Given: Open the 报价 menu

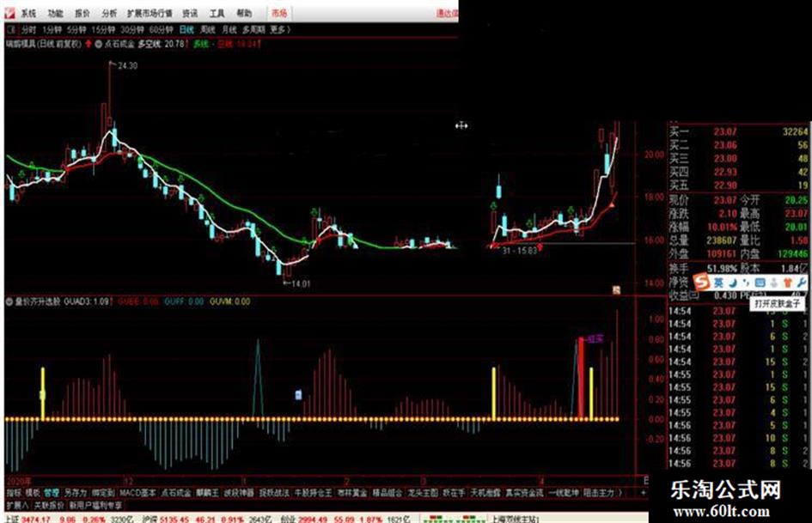Looking at the screenshot, I should (x=82, y=14).
